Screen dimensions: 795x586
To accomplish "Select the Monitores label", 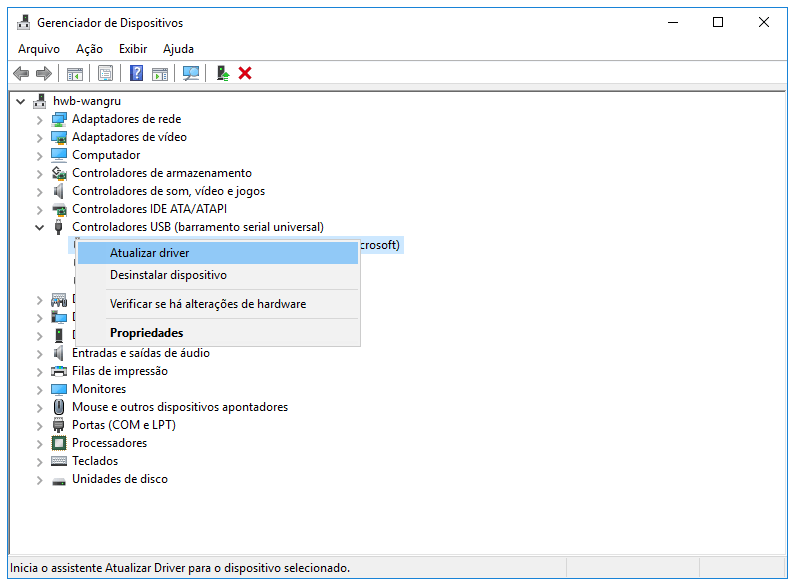I will [99, 389].
